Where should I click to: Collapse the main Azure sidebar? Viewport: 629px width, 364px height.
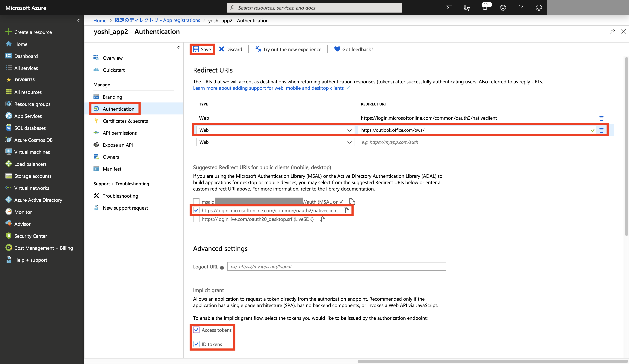[79, 20]
